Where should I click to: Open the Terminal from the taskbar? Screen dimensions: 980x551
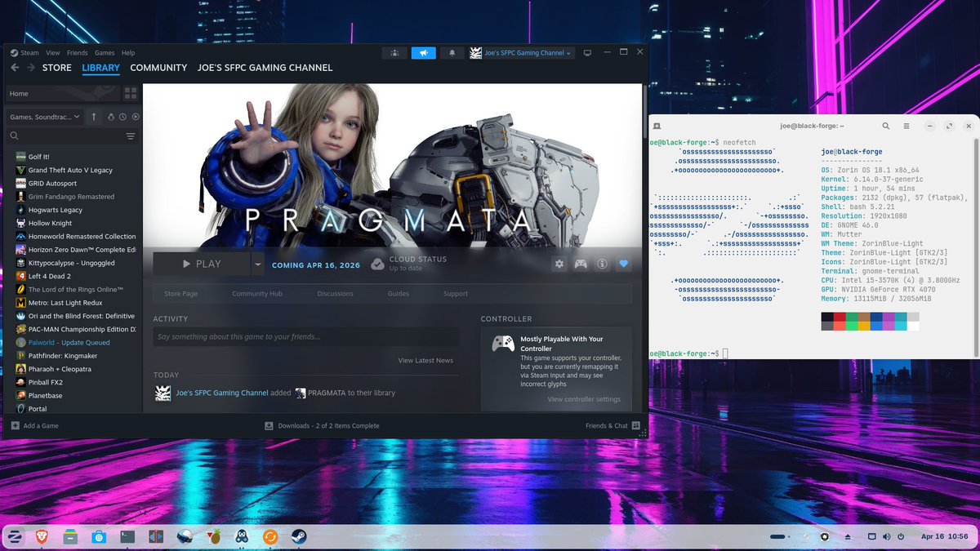[x=127, y=536]
